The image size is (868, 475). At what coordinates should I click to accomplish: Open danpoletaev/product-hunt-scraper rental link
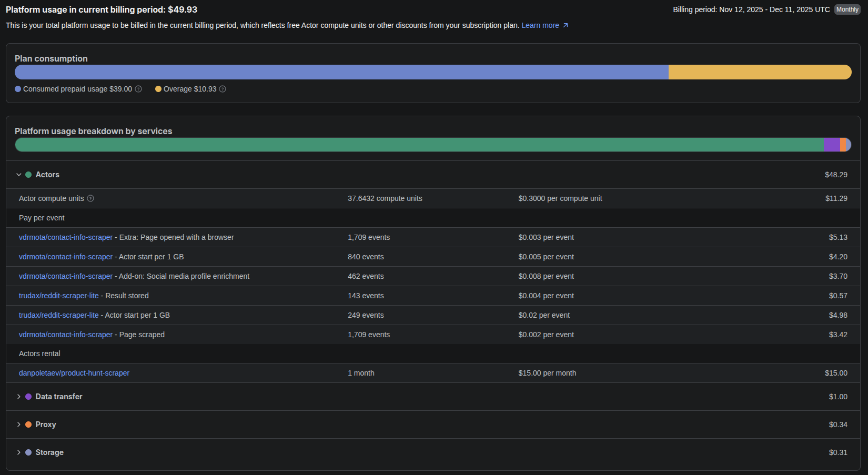[x=74, y=373]
